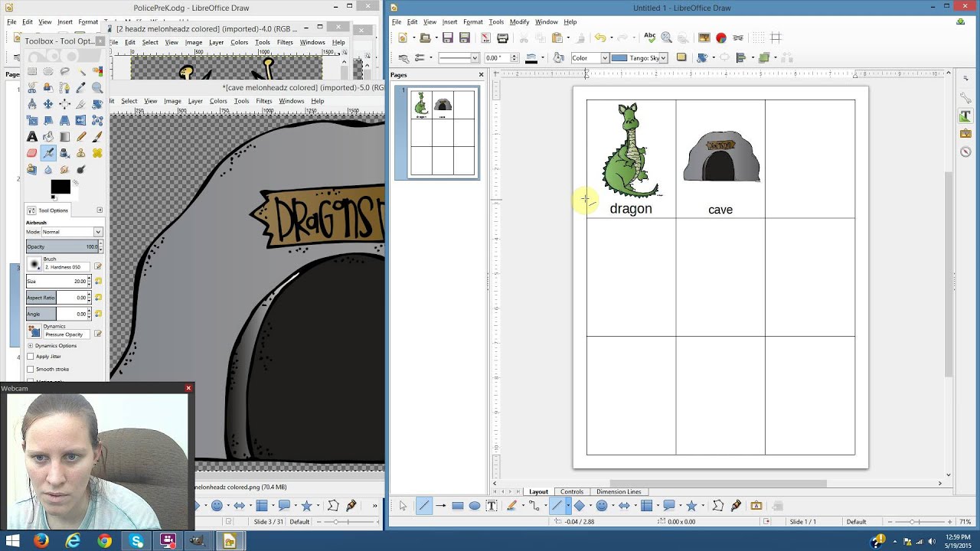
Task: Open Draw's Modify menu
Action: tap(519, 21)
